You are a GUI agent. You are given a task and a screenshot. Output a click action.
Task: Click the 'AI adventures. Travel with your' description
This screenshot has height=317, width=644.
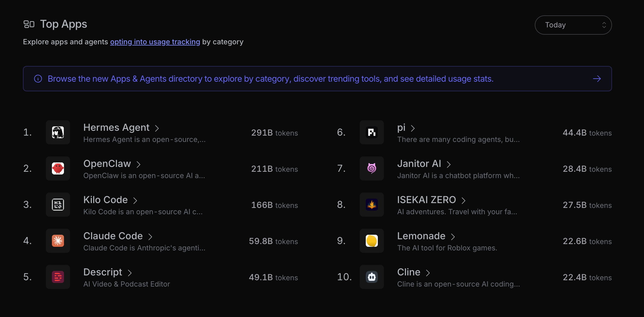click(457, 212)
